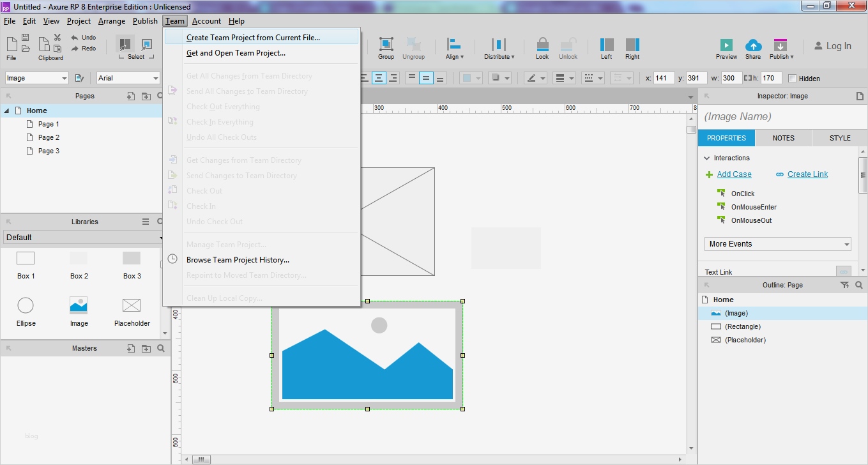Select the OnClick event

pos(743,194)
